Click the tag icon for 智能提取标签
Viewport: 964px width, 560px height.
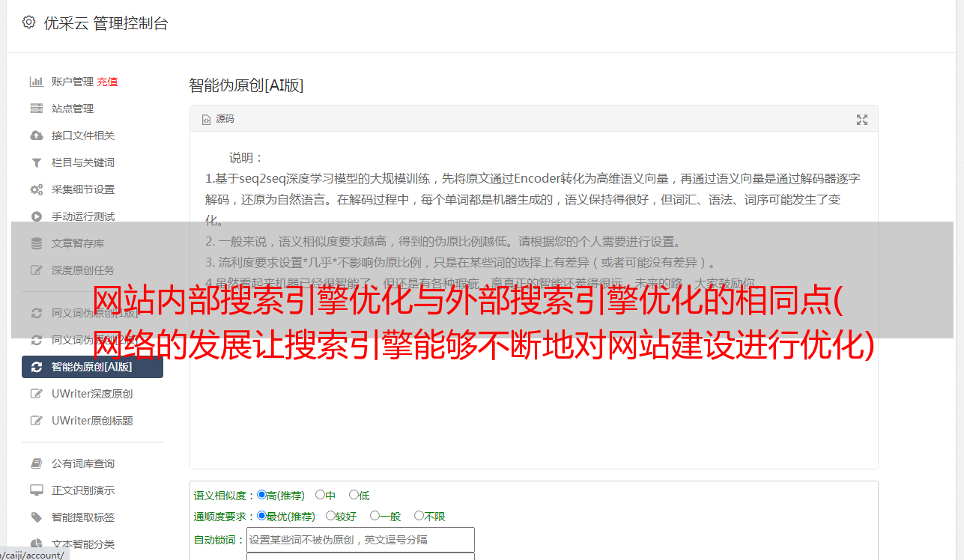click(x=36, y=517)
